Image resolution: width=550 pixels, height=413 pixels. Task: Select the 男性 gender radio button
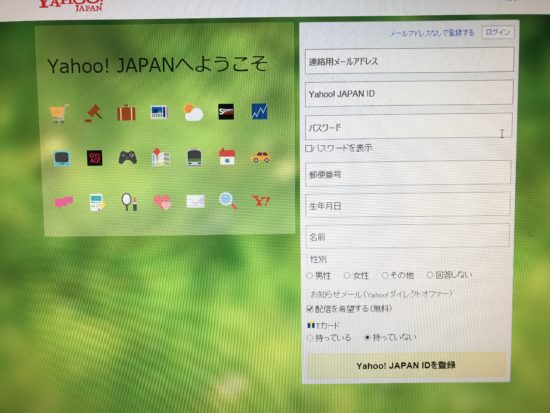click(x=309, y=276)
